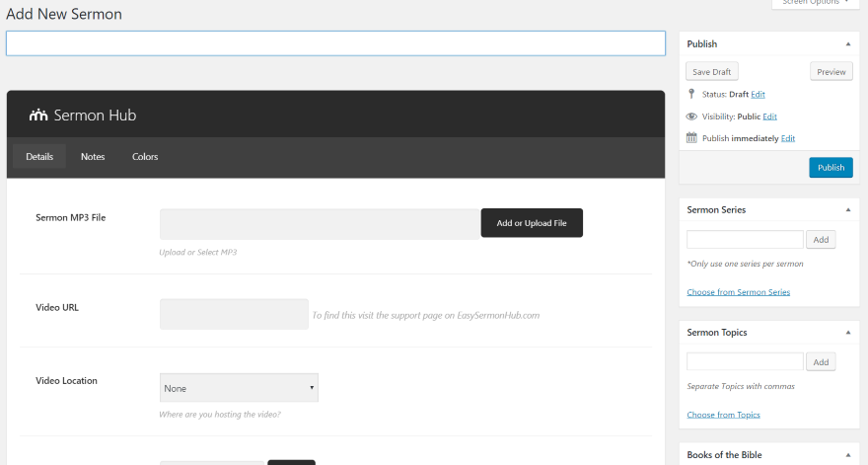Click the Sermon Hub logo icon
Image resolution: width=868 pixels, height=465 pixels.
(38, 116)
